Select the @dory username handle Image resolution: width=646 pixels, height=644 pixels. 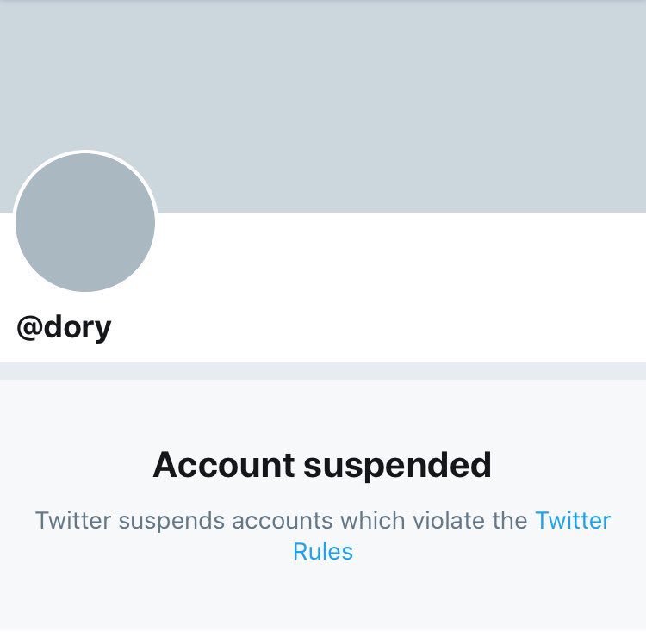tap(64, 327)
